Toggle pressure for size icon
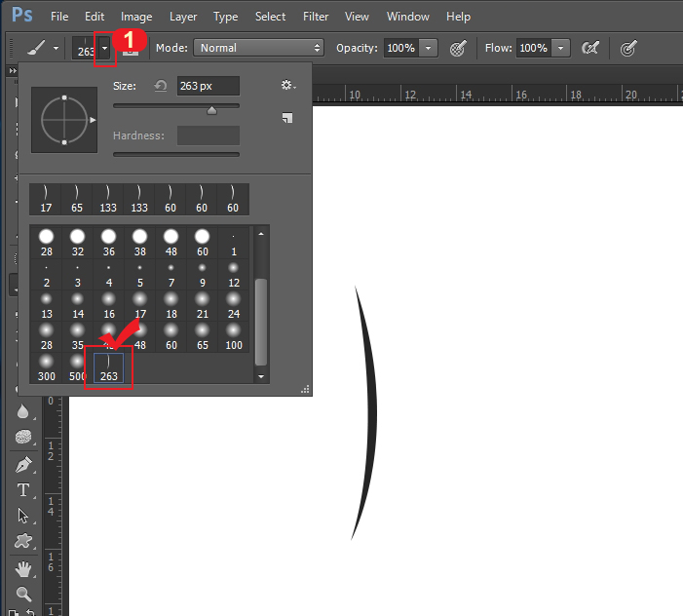This screenshot has height=616, width=683. [x=628, y=48]
